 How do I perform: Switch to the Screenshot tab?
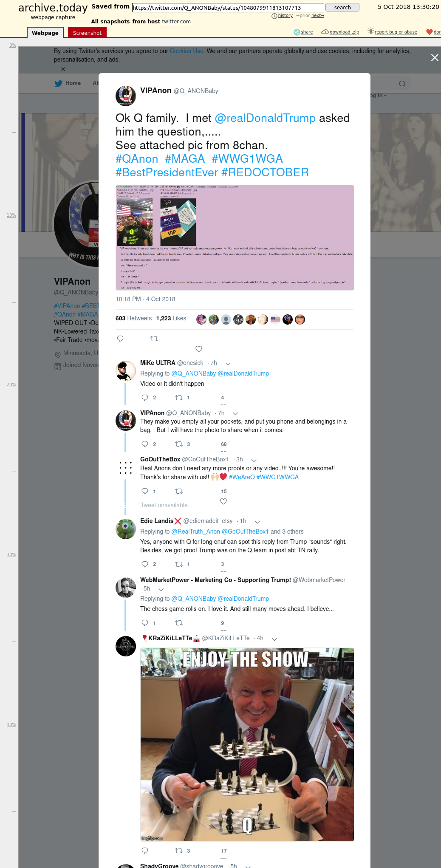[x=87, y=33]
